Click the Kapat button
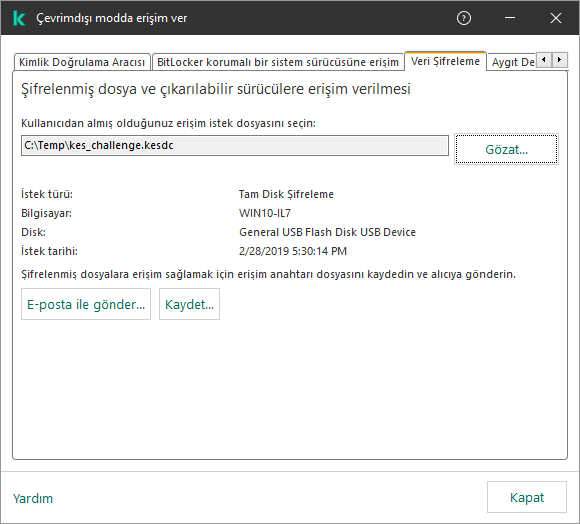The width and height of the screenshot is (580, 524). [x=527, y=497]
